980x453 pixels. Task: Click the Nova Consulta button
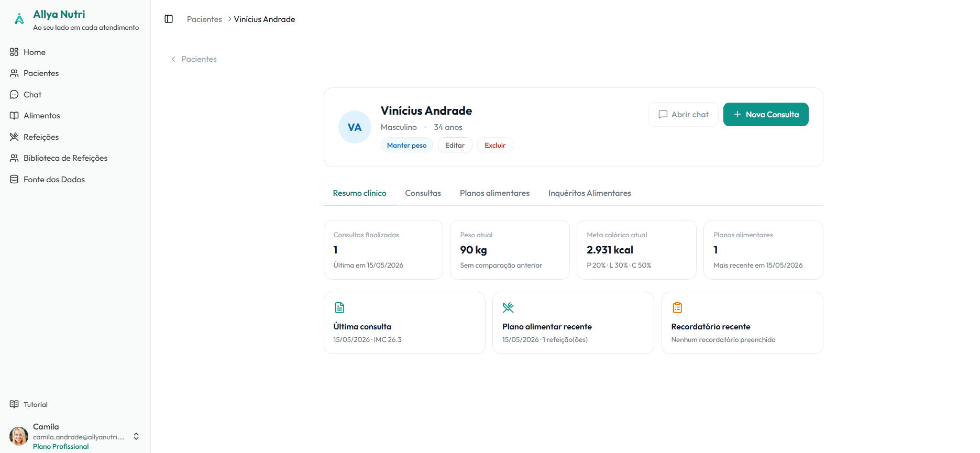[766, 114]
